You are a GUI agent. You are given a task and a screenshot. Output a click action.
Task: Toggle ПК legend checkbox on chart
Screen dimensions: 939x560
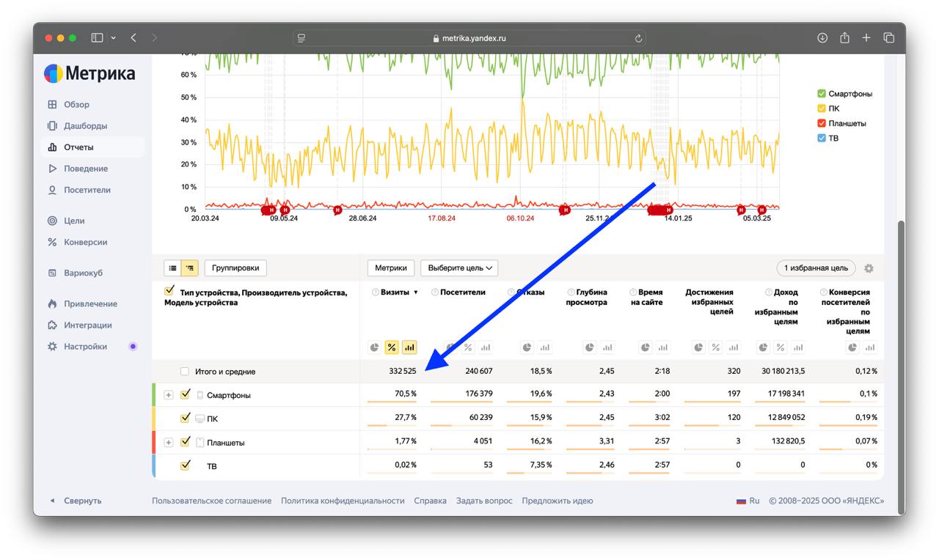coord(822,108)
